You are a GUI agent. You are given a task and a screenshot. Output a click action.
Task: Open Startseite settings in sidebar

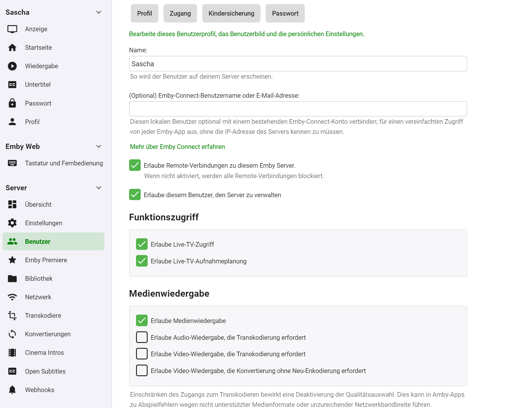coord(54,48)
